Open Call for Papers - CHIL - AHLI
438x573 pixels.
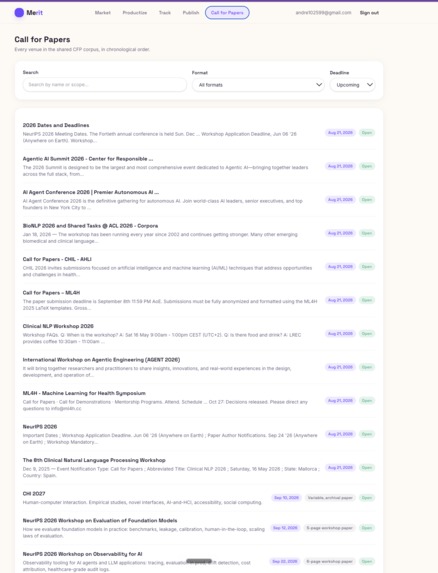point(57,259)
